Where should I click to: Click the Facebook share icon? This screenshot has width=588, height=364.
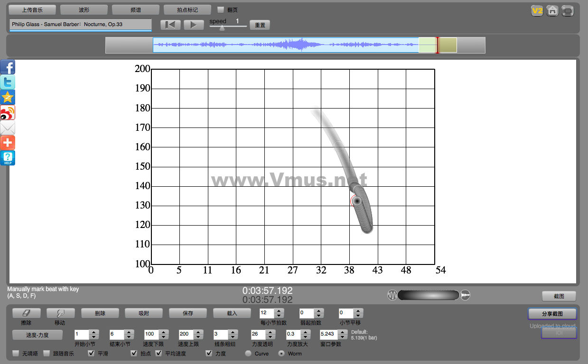pos(8,67)
